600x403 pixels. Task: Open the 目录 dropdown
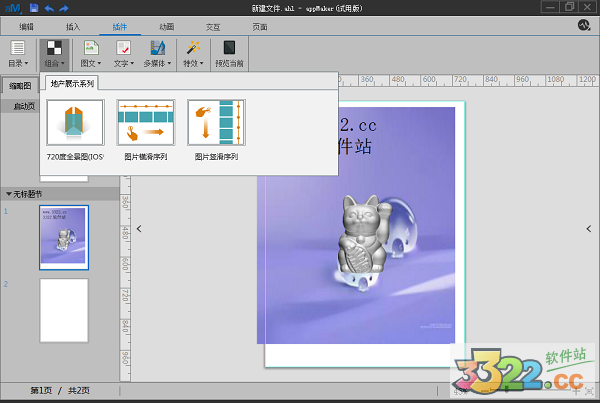coord(17,53)
